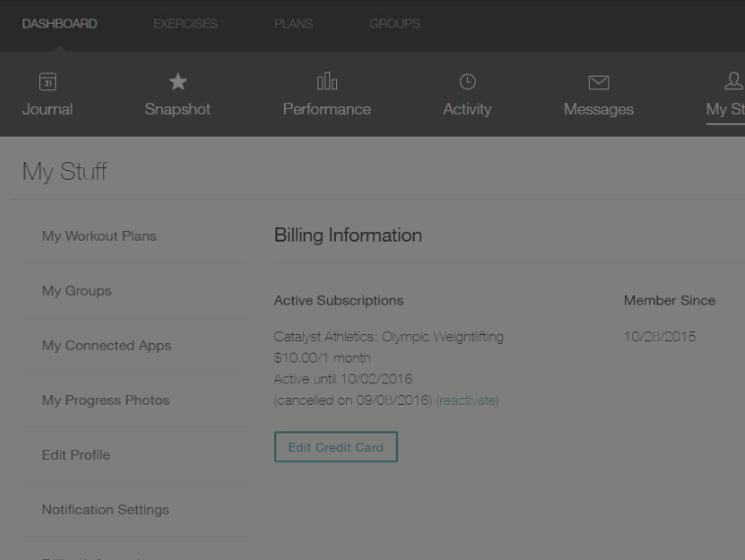Open the Exercises tab
This screenshot has height=560, width=745.
tap(186, 24)
